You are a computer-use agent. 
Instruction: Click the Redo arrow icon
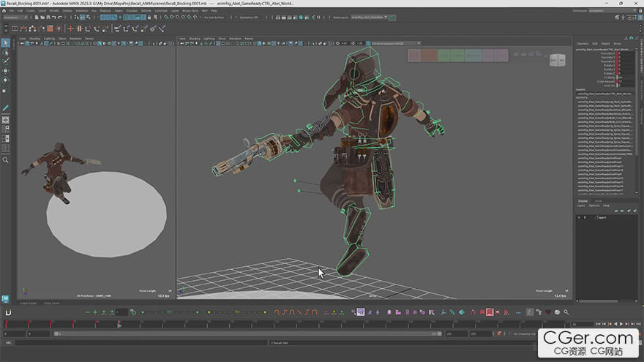click(x=60, y=18)
